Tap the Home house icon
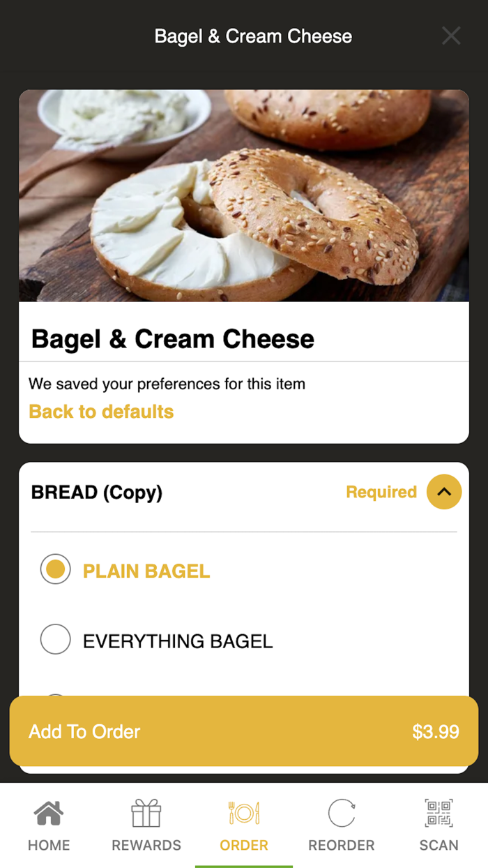 [x=49, y=814]
